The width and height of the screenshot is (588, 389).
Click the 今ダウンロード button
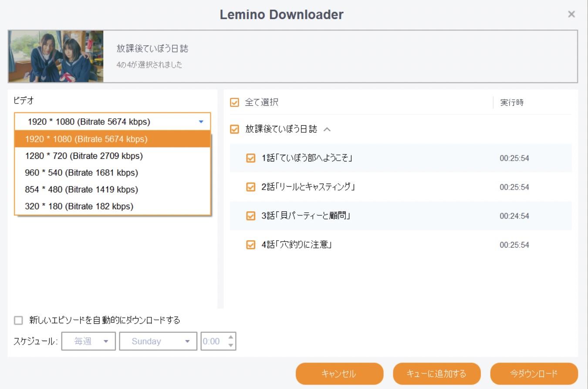pyautogui.click(x=534, y=374)
